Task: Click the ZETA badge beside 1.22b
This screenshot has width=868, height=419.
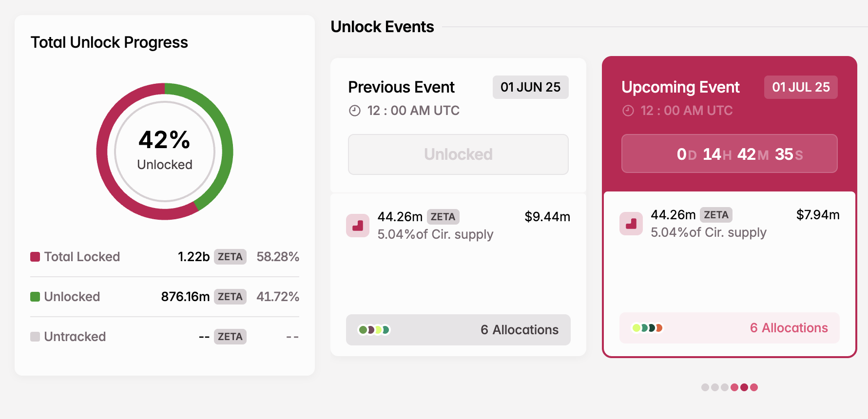Action: pyautogui.click(x=230, y=257)
